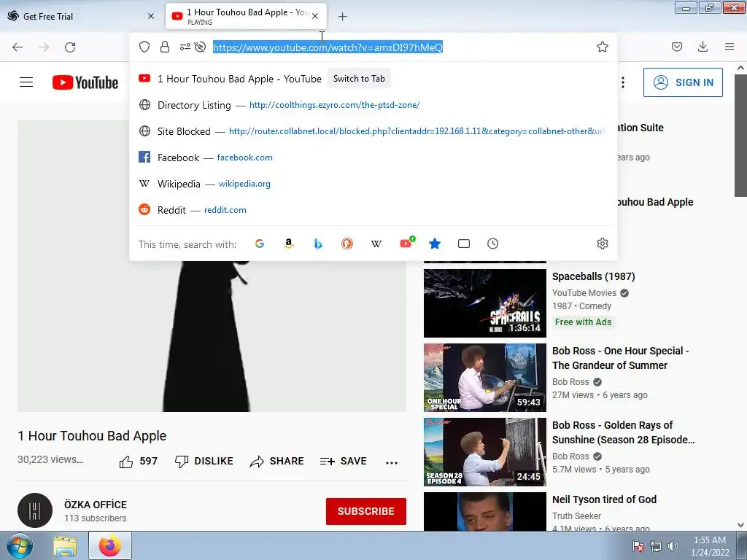Like the video with thumbs up

click(x=138, y=461)
